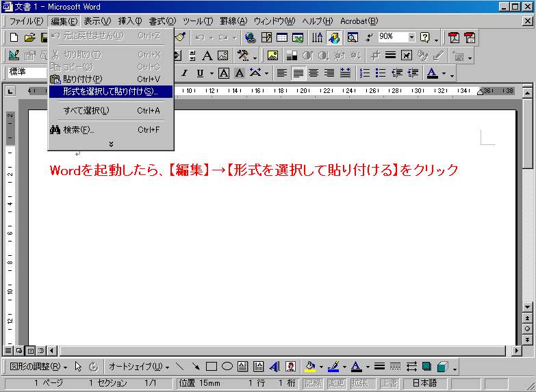The width and height of the screenshot is (536, 392).
Task: Open the 図形の調整(R) dropdown
Action: (38, 367)
